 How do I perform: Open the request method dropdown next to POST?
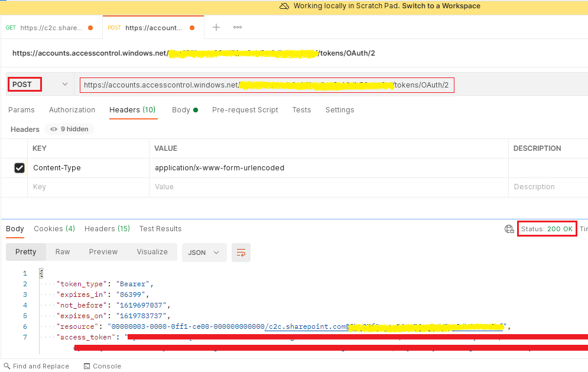[65, 84]
